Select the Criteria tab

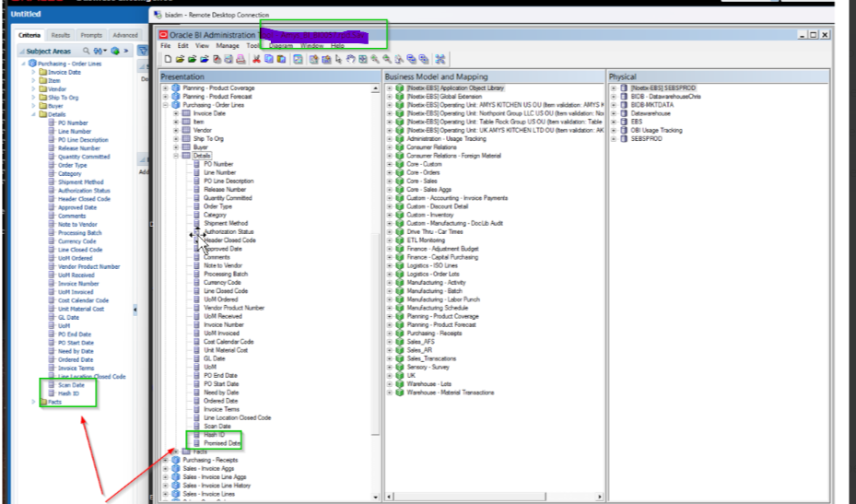(x=29, y=35)
